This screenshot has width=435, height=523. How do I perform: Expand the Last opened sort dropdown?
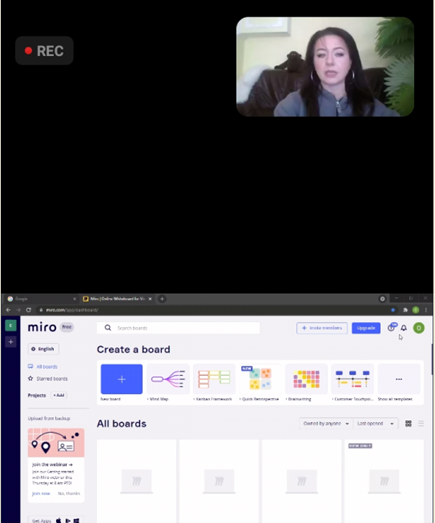click(375, 423)
